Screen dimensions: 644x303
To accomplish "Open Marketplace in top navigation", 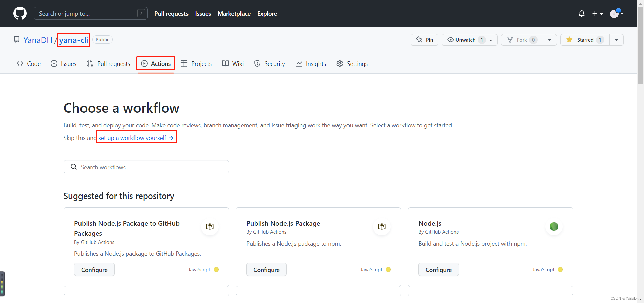I will click(234, 14).
